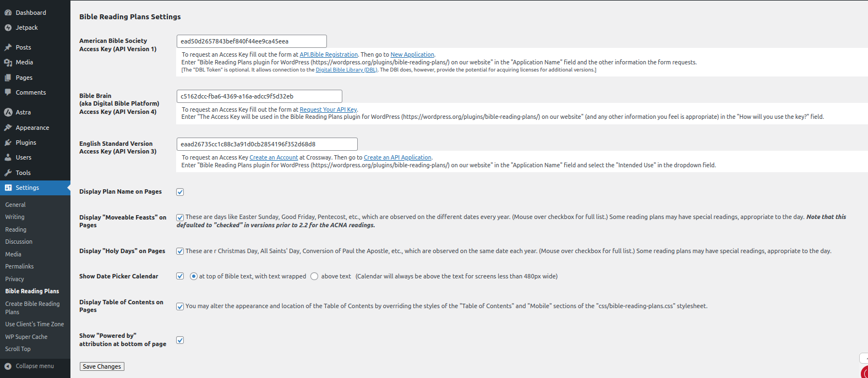Open Use Client's Time Zone submenu
Image resolution: width=868 pixels, height=378 pixels.
coord(35,324)
